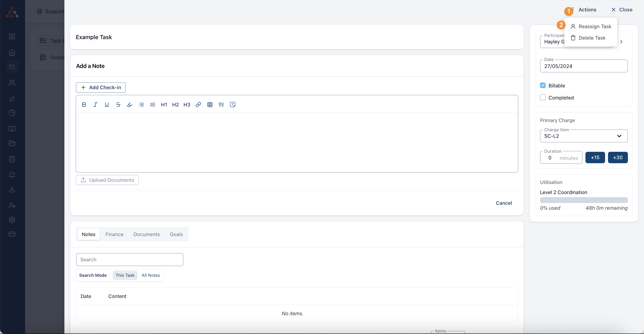Insert a text template icon
This screenshot has height=334, width=644.
[233, 104]
